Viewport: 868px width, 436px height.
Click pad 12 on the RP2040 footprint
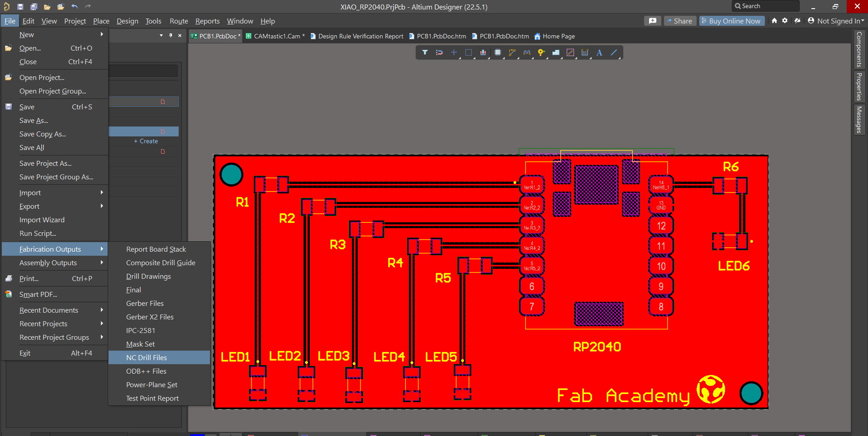click(661, 225)
